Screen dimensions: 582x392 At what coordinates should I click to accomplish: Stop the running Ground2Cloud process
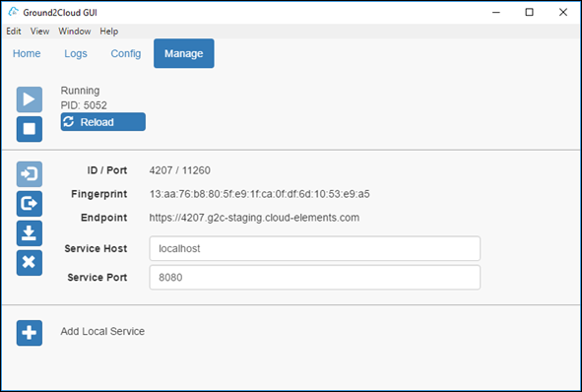(x=30, y=129)
